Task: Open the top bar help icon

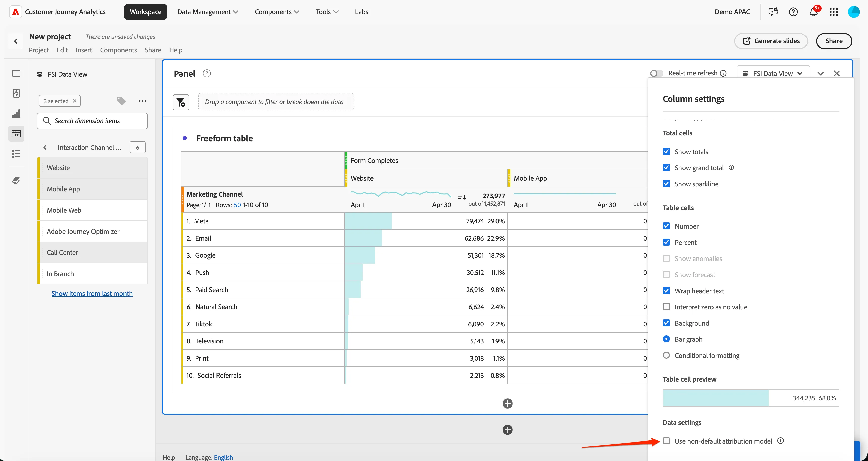Action: tap(793, 12)
